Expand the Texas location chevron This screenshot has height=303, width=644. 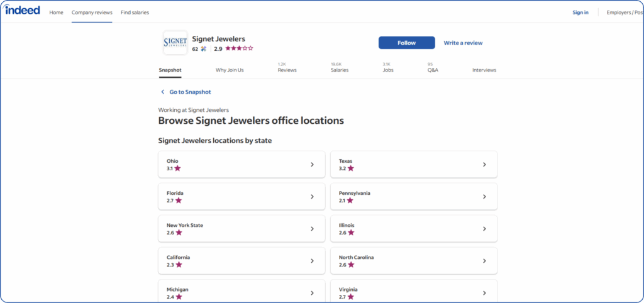484,165
